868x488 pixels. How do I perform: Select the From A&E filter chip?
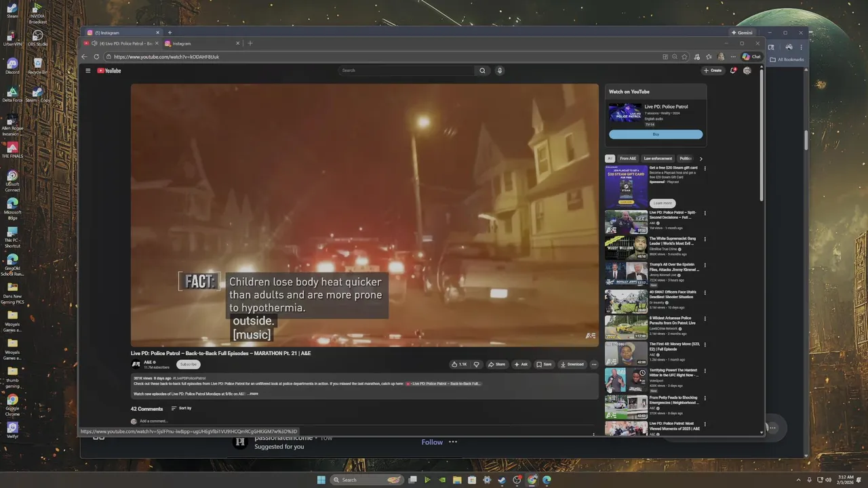pos(628,159)
